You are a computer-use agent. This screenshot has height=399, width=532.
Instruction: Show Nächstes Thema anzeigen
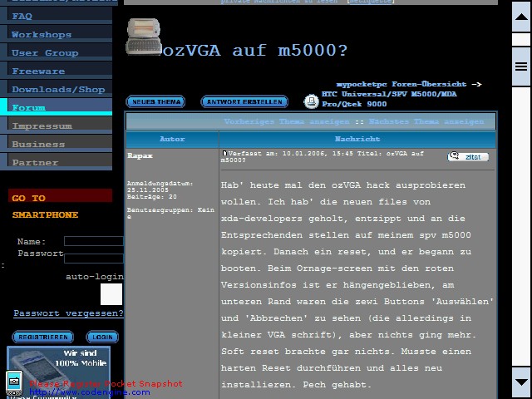(x=426, y=121)
